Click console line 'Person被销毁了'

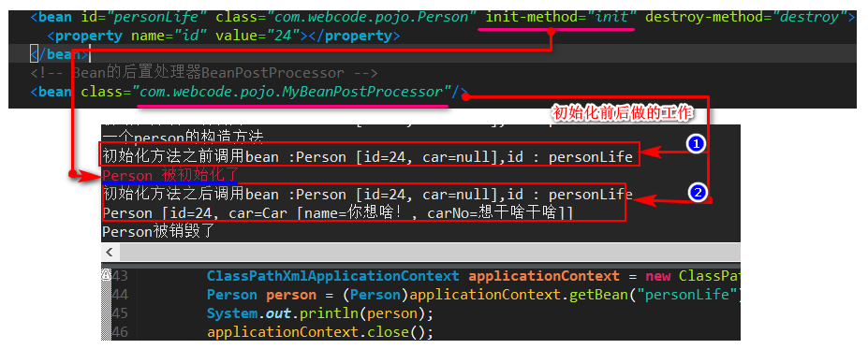click(158, 231)
